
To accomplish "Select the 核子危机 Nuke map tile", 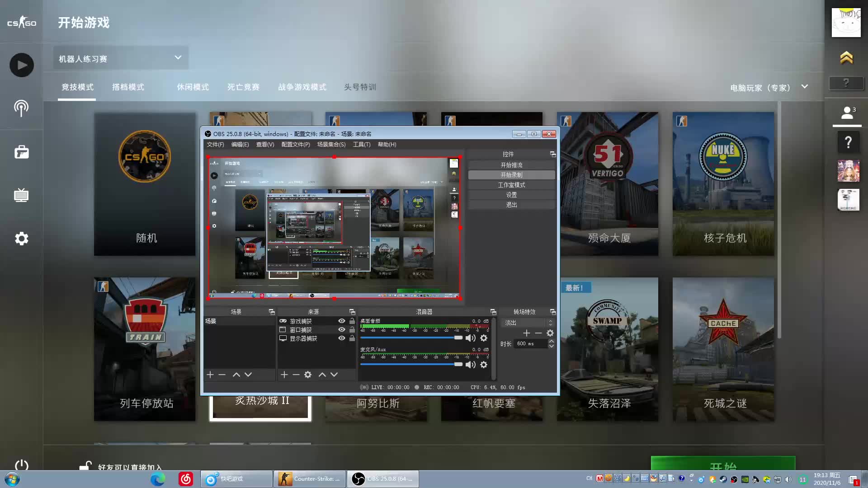I will [x=723, y=184].
